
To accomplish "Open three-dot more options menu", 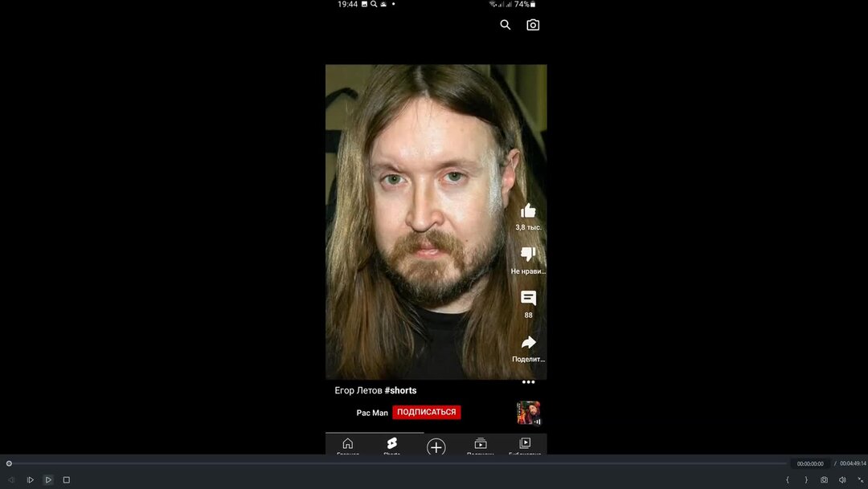I will (x=528, y=381).
